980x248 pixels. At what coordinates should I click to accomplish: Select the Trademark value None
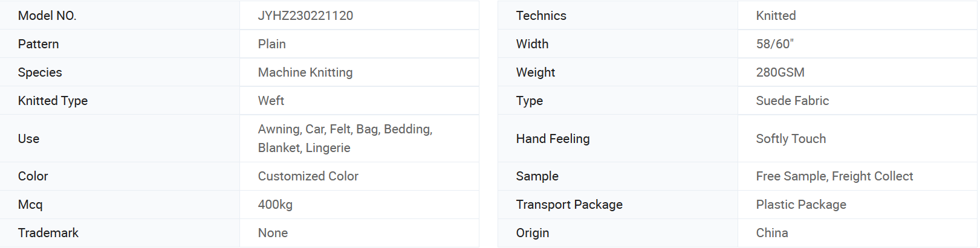coord(273,233)
